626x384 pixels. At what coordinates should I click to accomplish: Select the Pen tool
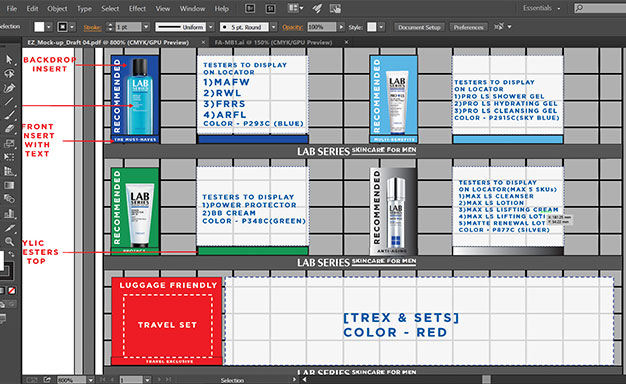[9, 88]
